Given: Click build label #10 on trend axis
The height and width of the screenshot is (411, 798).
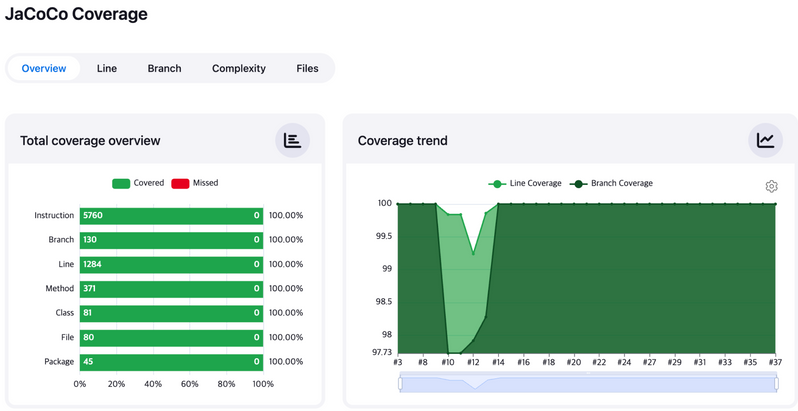Looking at the screenshot, I should click(x=448, y=363).
